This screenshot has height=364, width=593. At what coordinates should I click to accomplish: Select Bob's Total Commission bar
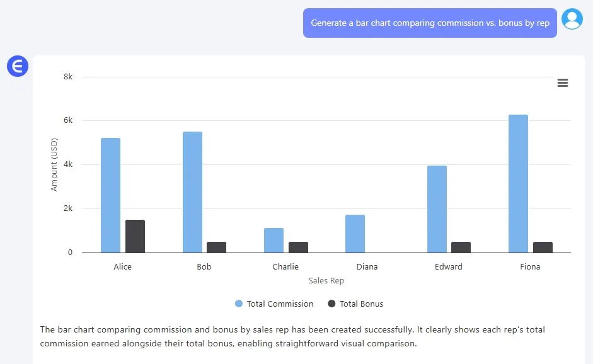pos(192,189)
